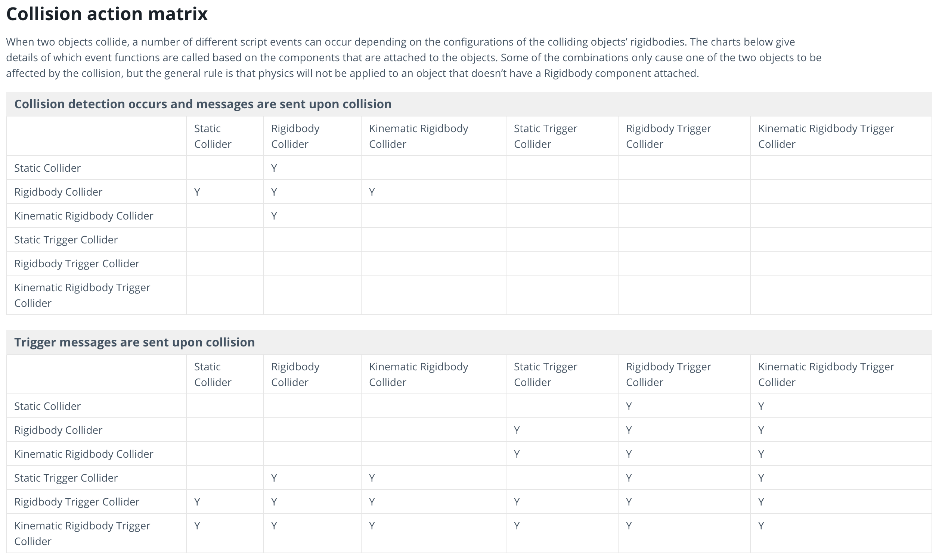942x560 pixels.
Task: Click Rigidbody Trigger Collider row label in trigger messages table
Action: [77, 501]
